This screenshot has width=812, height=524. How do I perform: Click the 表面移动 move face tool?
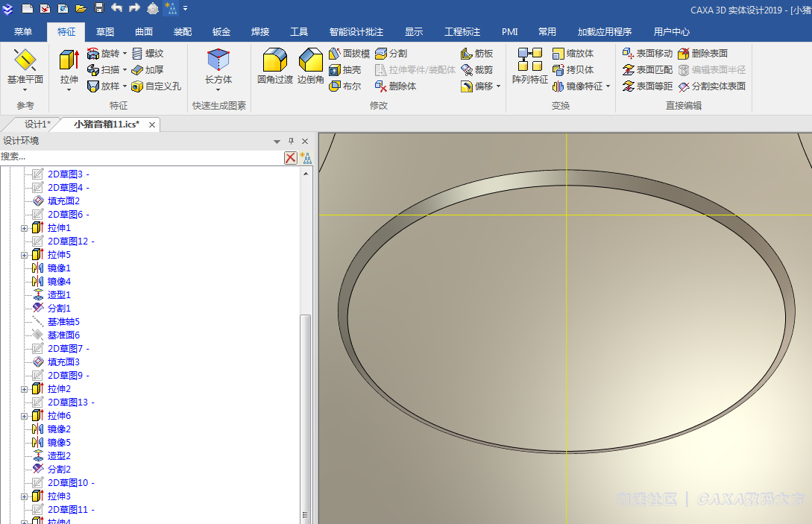(647, 54)
